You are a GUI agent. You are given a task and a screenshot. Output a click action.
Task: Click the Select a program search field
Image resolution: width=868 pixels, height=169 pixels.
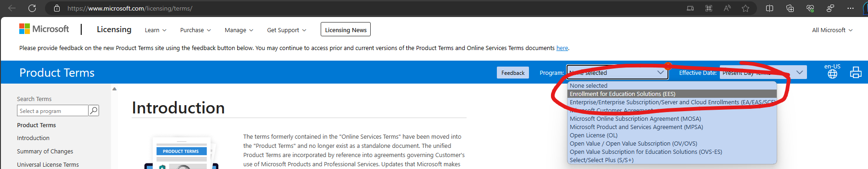(x=52, y=111)
